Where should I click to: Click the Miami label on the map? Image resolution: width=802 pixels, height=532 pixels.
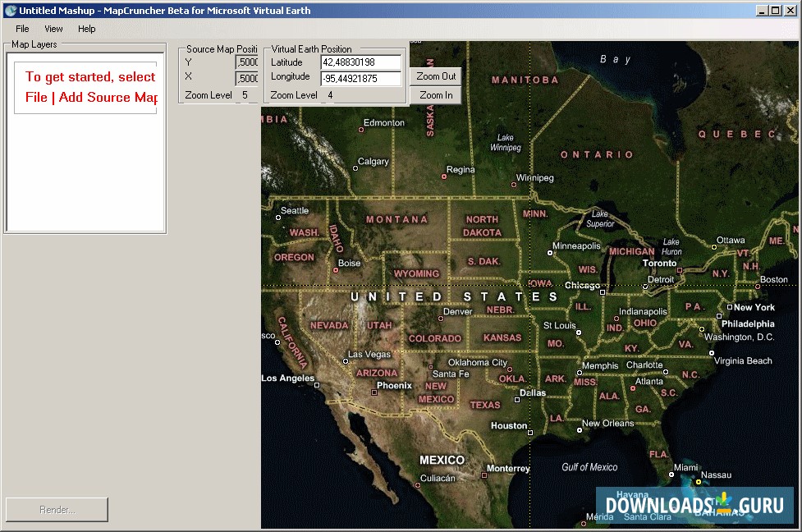click(x=685, y=467)
